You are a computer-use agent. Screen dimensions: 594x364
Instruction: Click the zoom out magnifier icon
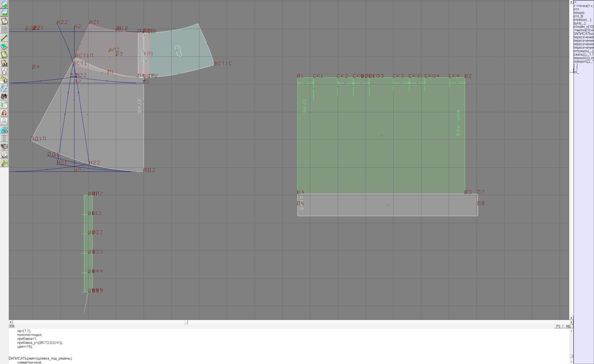tap(4, 13)
